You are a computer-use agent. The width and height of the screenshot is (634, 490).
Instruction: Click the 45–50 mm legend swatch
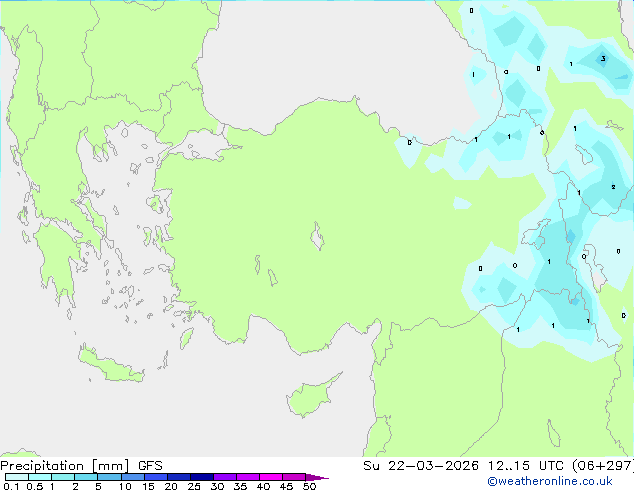[294, 477]
